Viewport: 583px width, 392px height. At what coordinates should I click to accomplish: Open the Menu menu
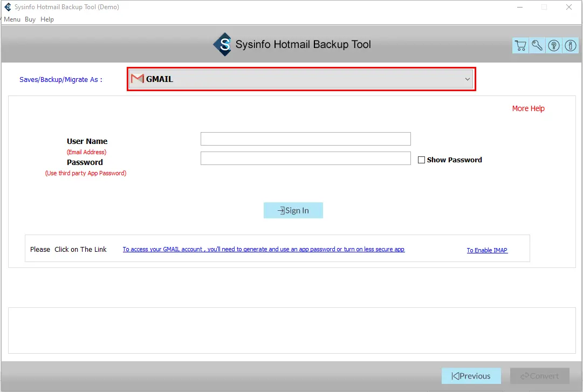click(12, 19)
